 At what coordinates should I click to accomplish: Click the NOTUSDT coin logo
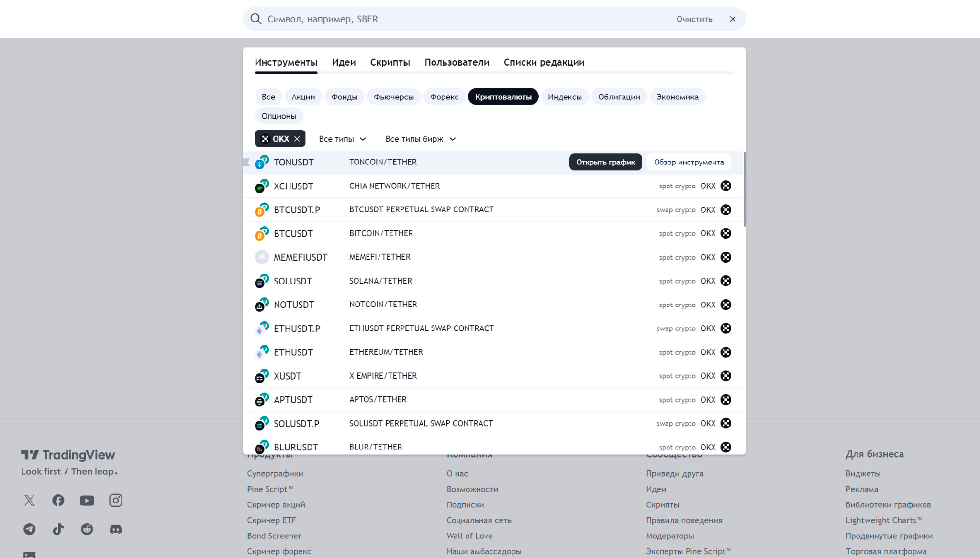tap(261, 305)
